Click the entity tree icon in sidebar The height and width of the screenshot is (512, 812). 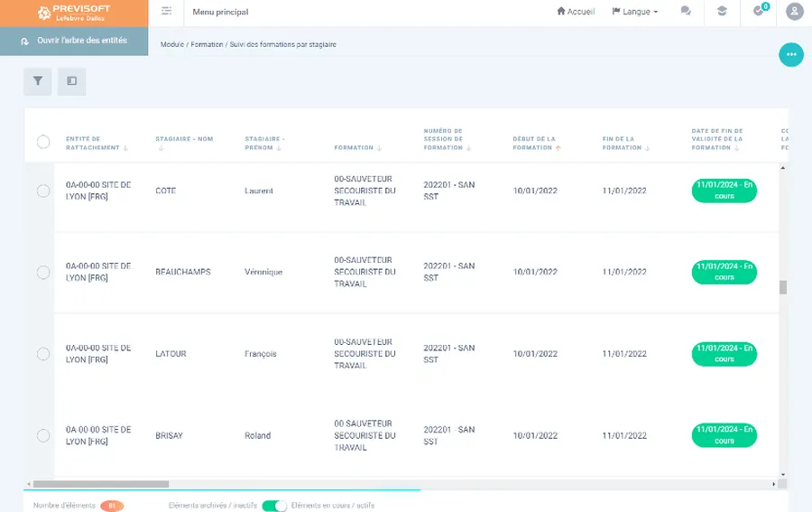25,41
